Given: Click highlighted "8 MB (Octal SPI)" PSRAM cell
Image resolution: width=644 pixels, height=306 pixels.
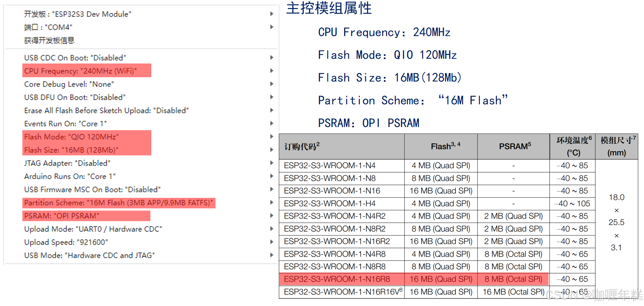Looking at the screenshot, I should click(x=513, y=279).
